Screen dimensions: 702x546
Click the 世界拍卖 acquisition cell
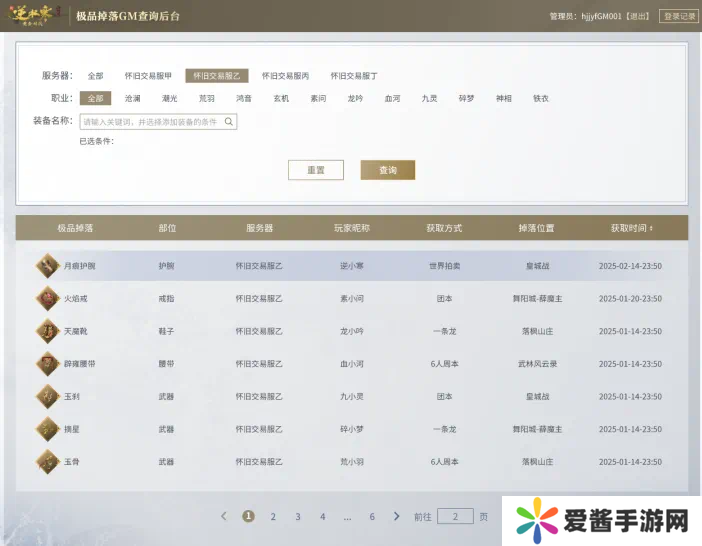coord(445,266)
